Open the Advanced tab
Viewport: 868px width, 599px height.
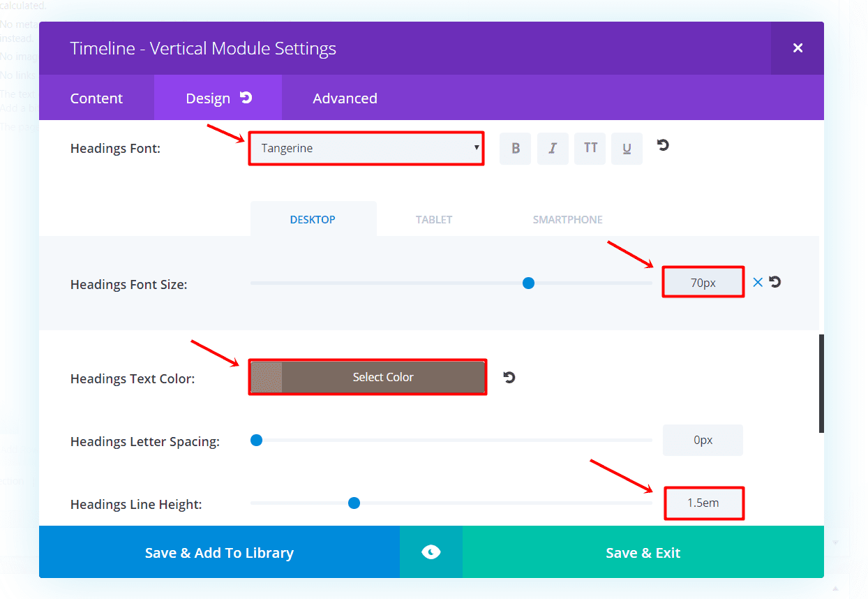345,98
